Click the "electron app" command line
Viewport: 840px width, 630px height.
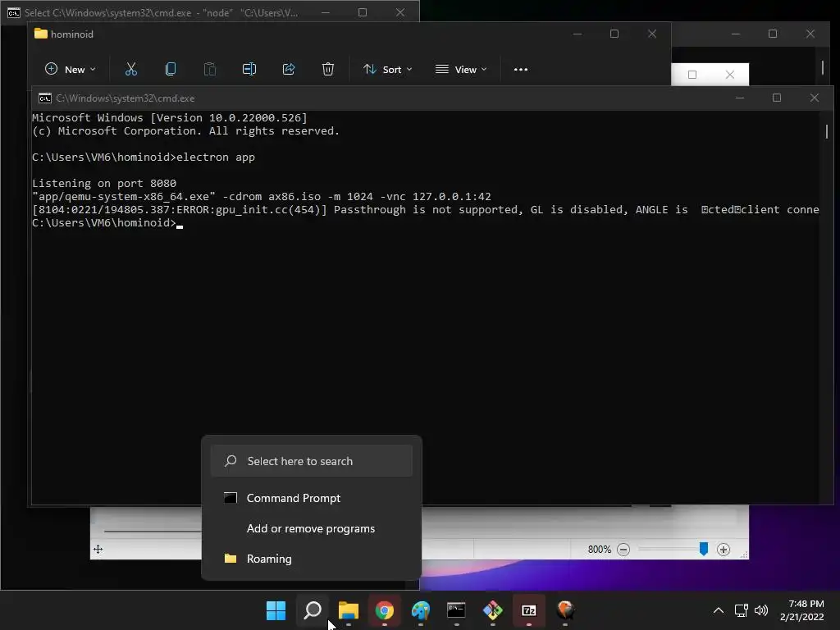144,157
